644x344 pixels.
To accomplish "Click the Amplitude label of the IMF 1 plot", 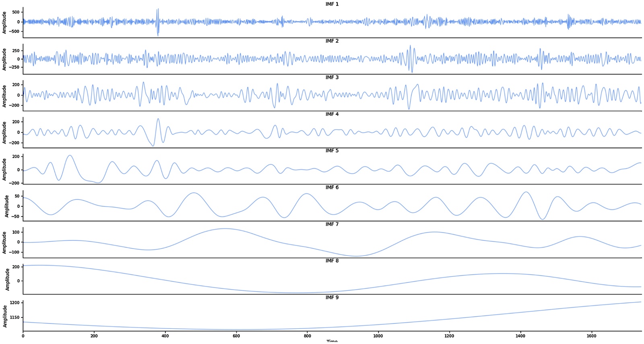I will click(4, 23).
